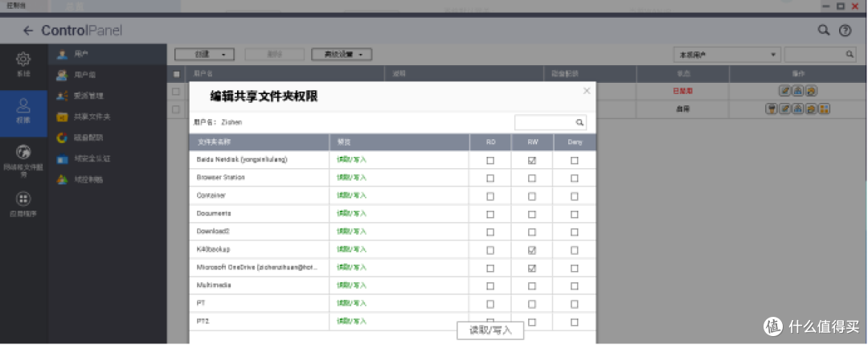Open the Control Panel search magnifier
This screenshot has height=345, width=868.
pyautogui.click(x=824, y=30)
